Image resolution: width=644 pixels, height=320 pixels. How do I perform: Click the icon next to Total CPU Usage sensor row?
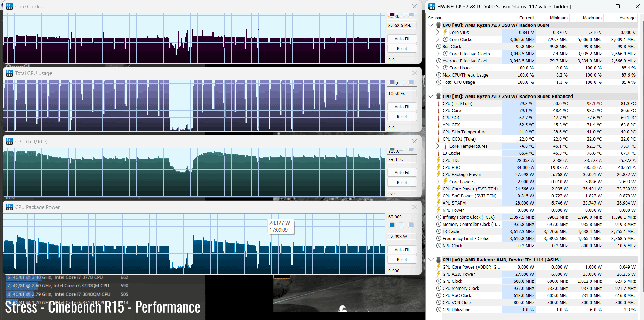439,82
